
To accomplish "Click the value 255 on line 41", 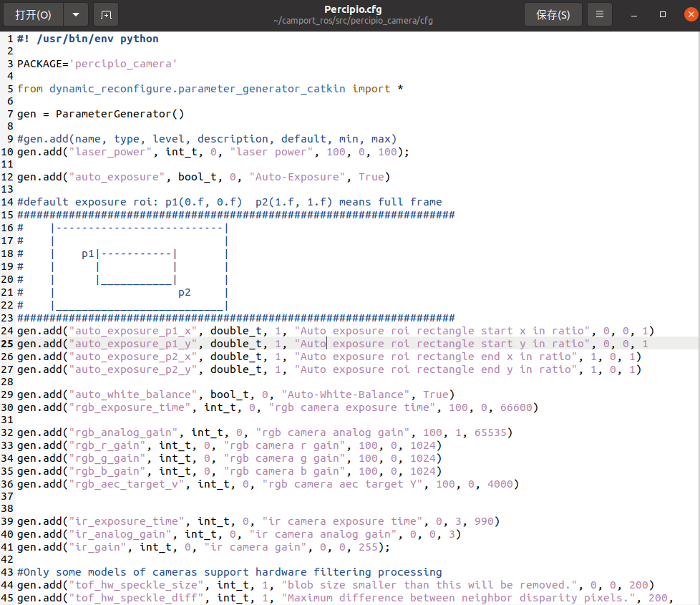I will pos(369,548).
